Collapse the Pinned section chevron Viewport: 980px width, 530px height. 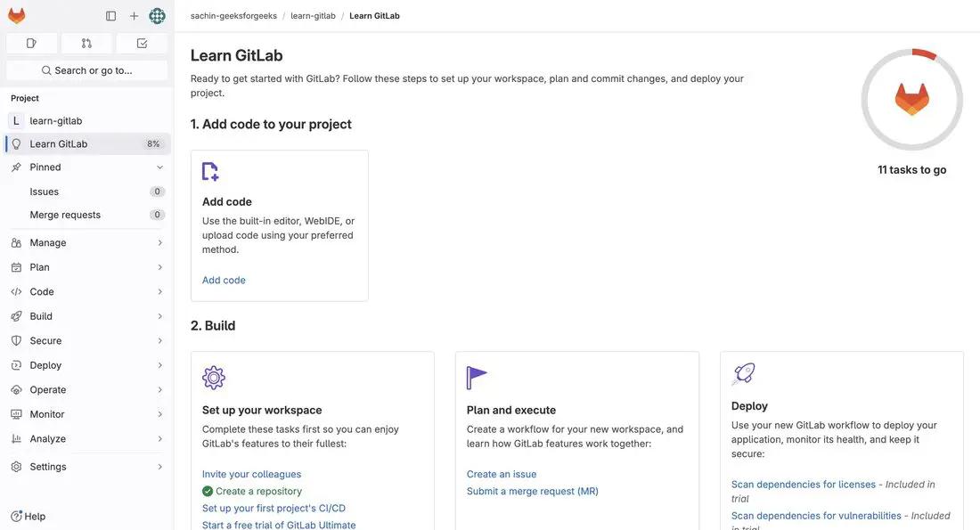coord(159,167)
